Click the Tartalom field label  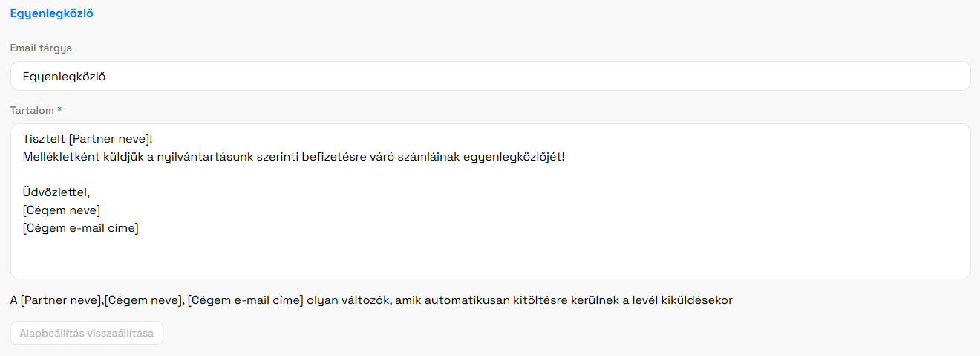click(x=32, y=110)
